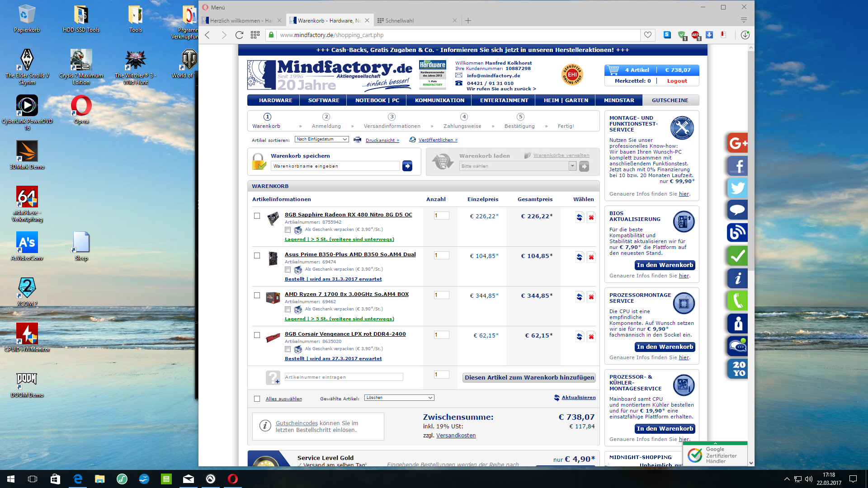868x488 pixels.
Task: Tick the 'Alles auswählen' checkbox
Action: pyautogui.click(x=257, y=399)
